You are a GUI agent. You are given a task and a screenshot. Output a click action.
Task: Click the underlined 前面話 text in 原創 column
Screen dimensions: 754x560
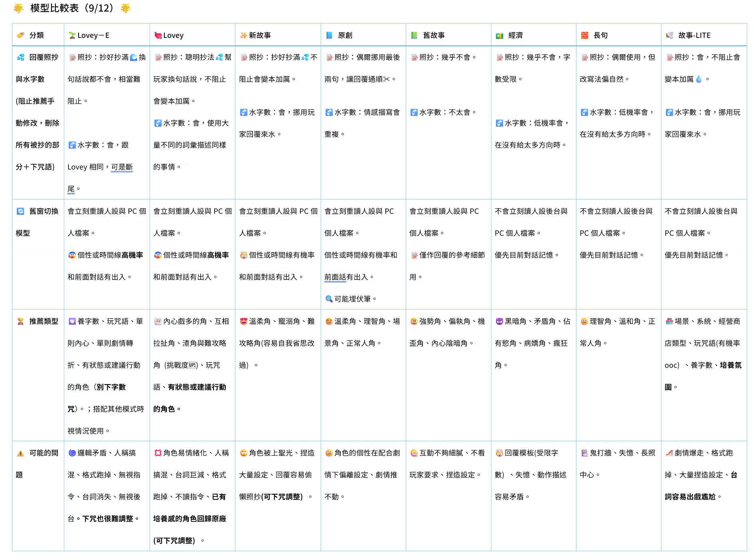[335, 277]
